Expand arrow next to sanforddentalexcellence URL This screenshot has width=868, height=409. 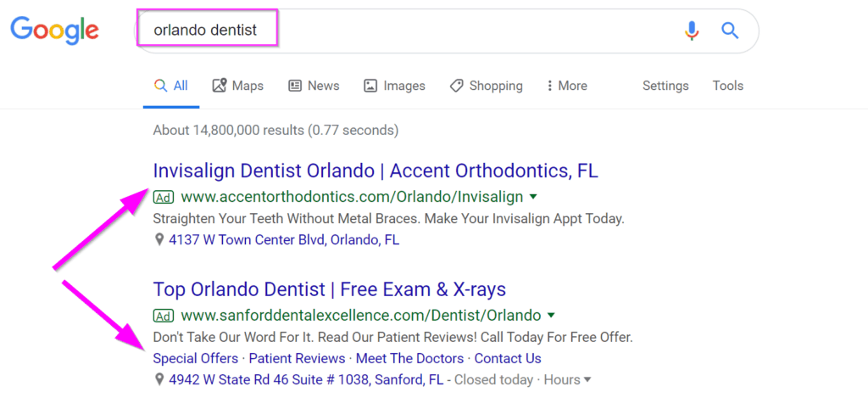551,316
